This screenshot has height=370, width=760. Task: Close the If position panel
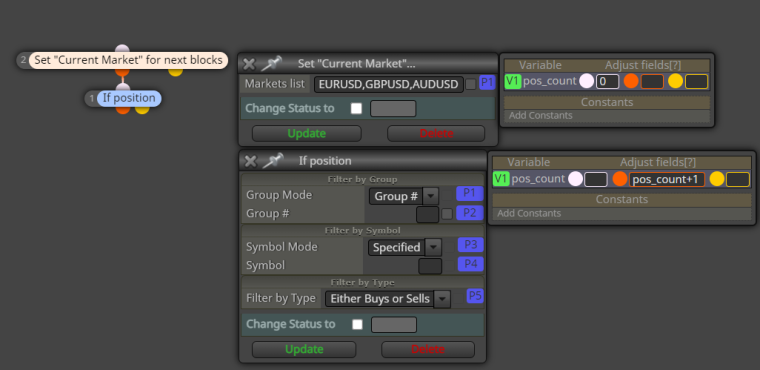[x=250, y=161]
